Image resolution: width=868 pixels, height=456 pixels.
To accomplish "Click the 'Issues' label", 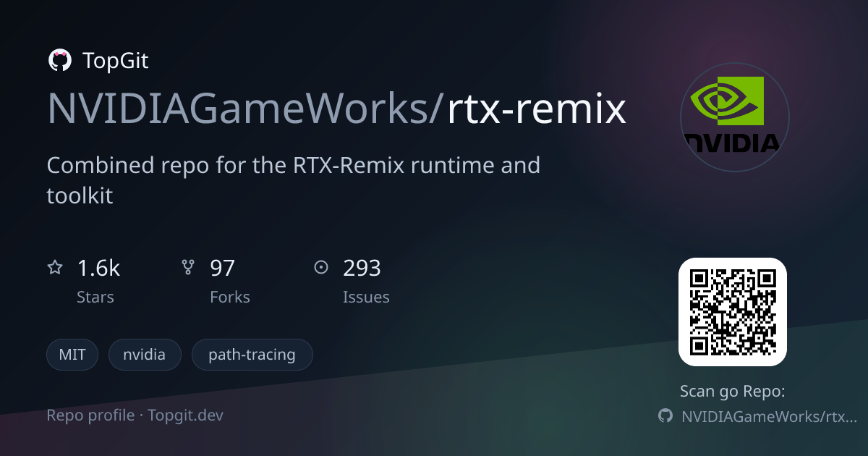I will click(x=366, y=297).
